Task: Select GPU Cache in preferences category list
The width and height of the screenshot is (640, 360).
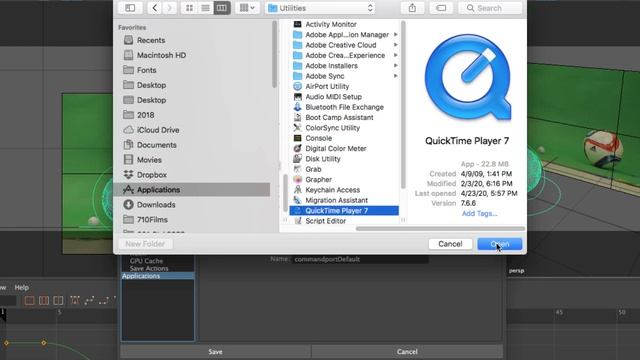Action: [146, 261]
